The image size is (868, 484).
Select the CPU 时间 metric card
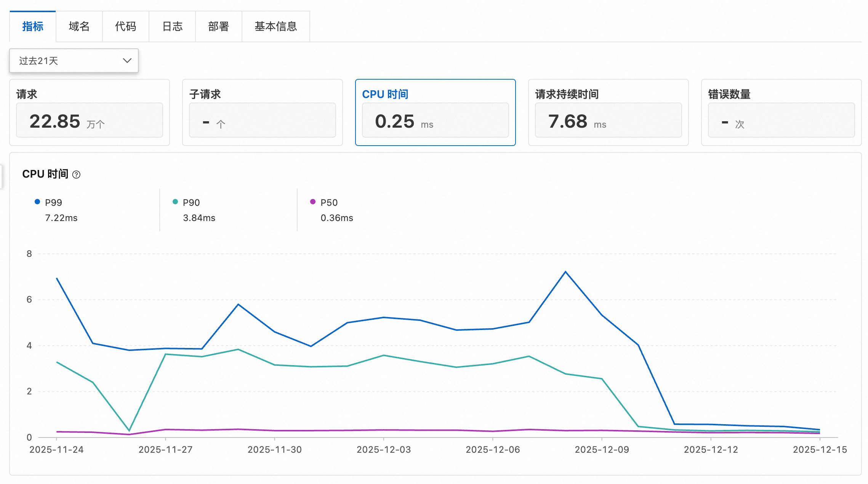tap(435, 112)
